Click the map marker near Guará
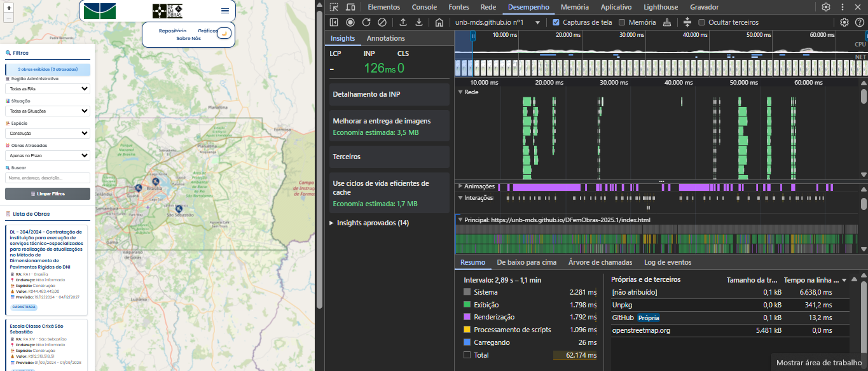Screen dimensions: 868x371 pos(138,187)
